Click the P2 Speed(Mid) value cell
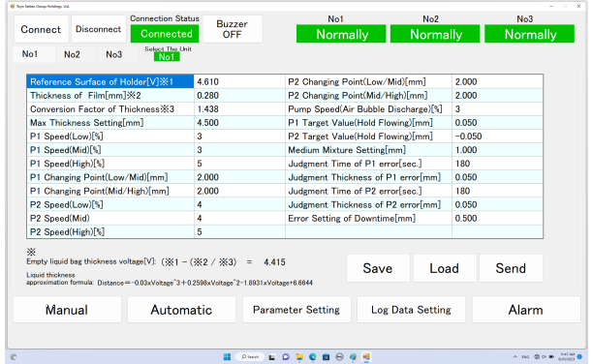The width and height of the screenshot is (593, 364). point(239,218)
